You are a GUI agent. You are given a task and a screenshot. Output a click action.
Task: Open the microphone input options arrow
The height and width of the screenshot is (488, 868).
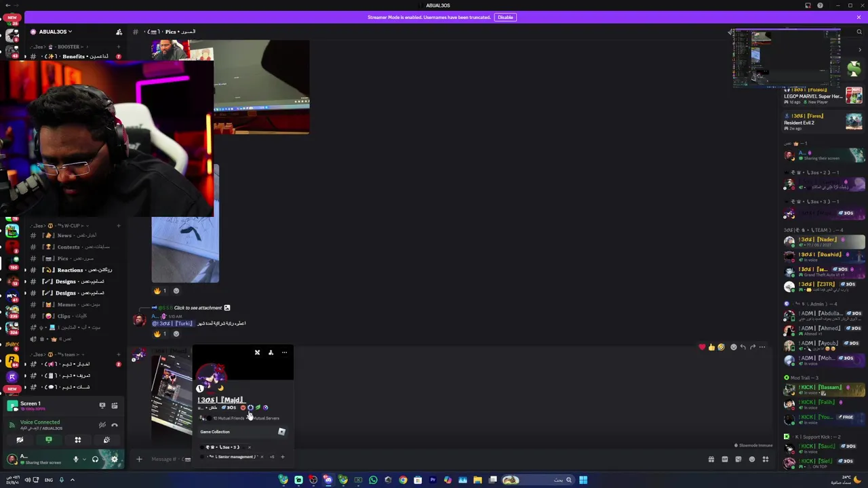(84, 460)
